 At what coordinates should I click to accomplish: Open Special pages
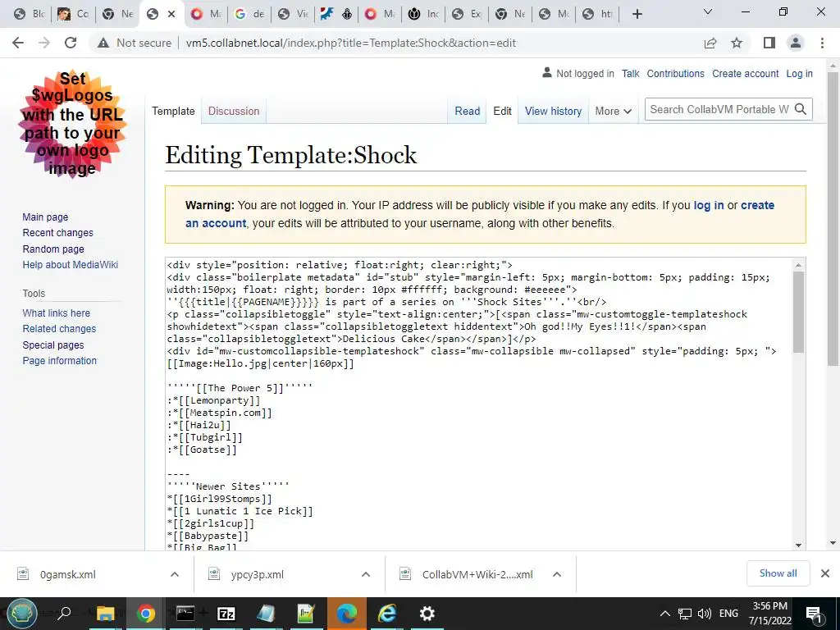[x=53, y=345]
